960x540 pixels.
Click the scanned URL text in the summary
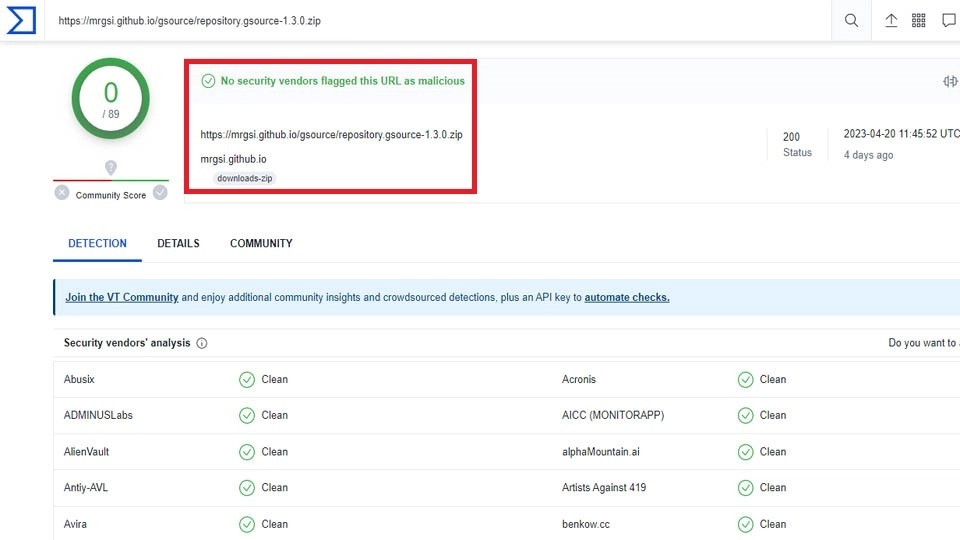331,135
